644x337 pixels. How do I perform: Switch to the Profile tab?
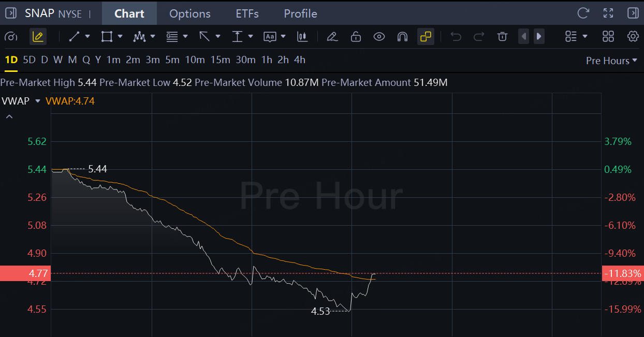300,13
